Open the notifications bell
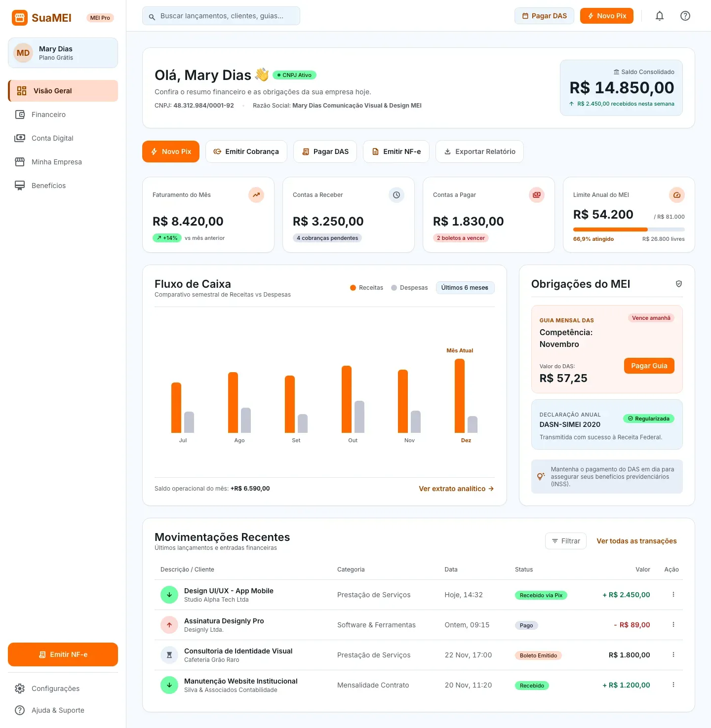This screenshot has width=711, height=728. coord(660,16)
